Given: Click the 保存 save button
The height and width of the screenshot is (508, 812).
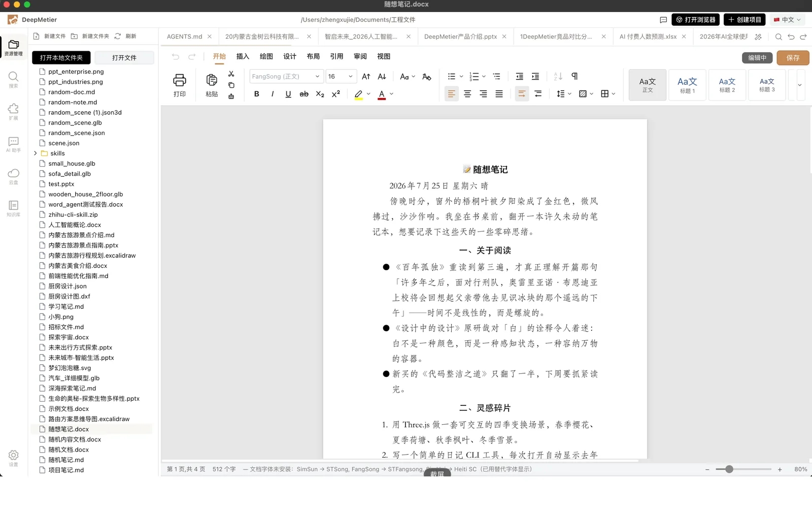Looking at the screenshot, I should point(793,58).
